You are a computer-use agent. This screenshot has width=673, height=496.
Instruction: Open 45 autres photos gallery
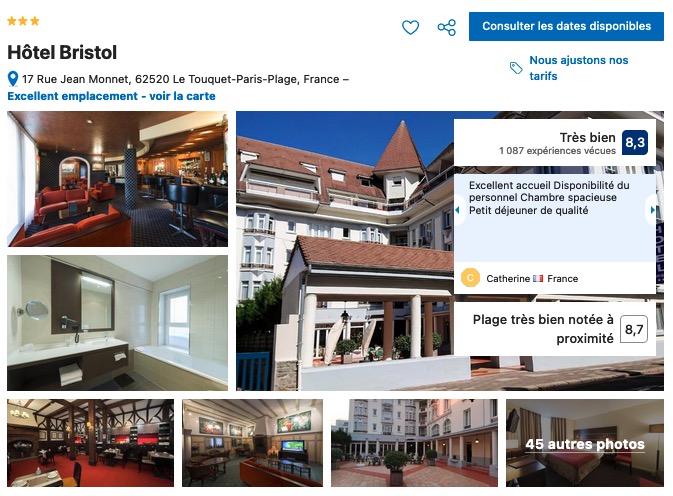point(585,443)
